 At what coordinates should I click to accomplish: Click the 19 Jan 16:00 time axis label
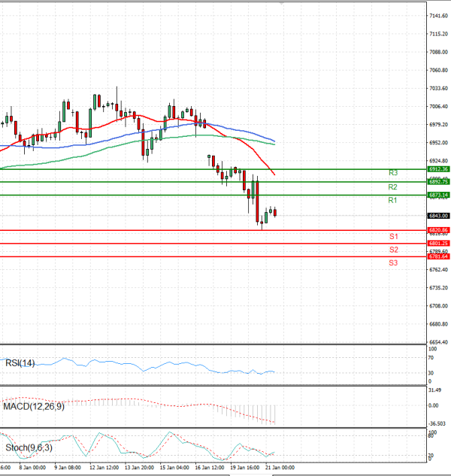click(x=244, y=468)
